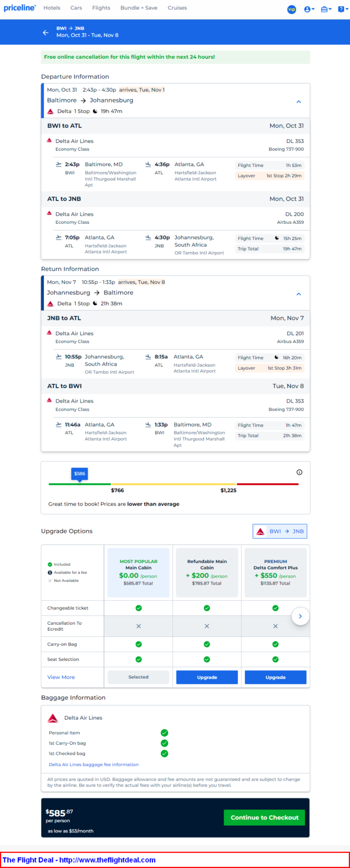Click Cancellation To Ecredit X for Refundable Main Cabin
The height and width of the screenshot is (868, 350).
click(x=207, y=626)
